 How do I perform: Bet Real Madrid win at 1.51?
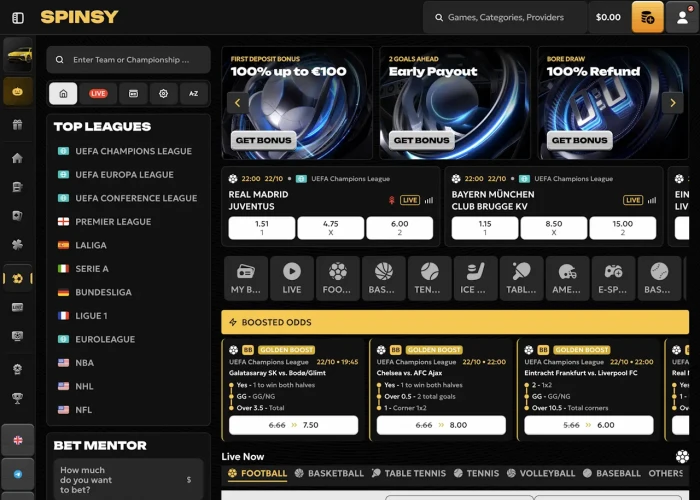[262, 228]
